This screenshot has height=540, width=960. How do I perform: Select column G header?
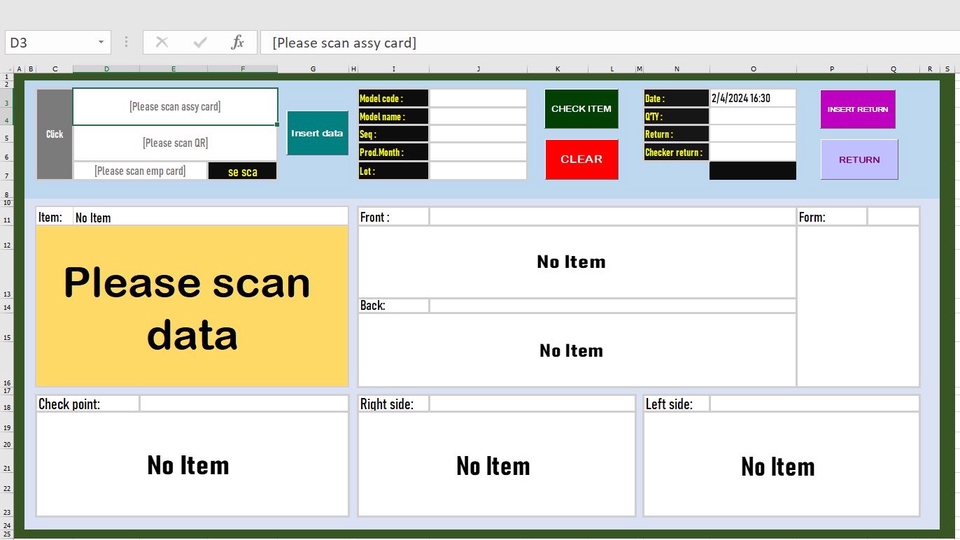point(313,69)
